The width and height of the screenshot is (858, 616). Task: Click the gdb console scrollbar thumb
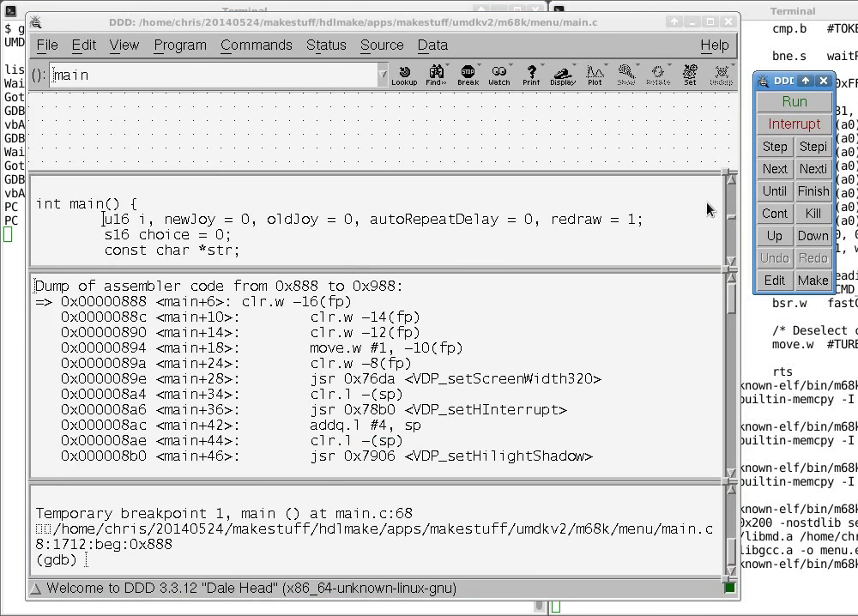[731, 552]
